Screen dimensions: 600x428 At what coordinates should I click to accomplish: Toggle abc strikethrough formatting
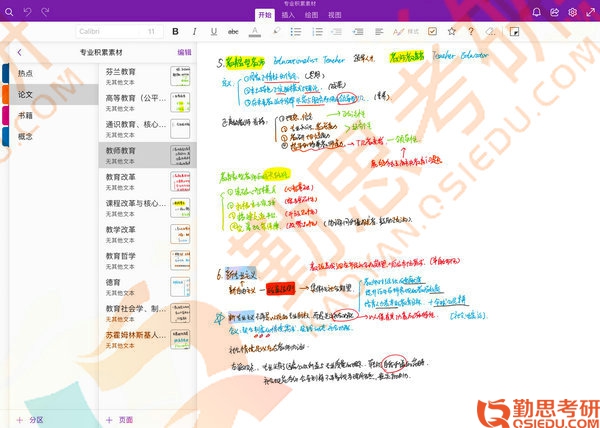tap(233, 32)
